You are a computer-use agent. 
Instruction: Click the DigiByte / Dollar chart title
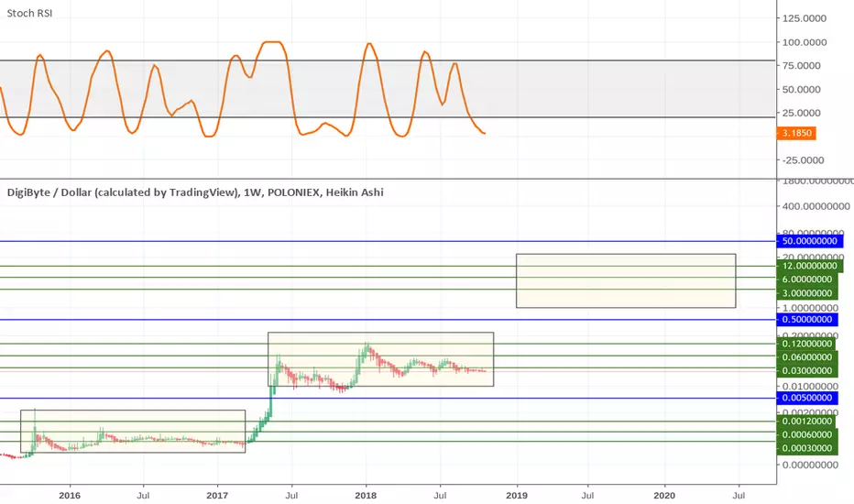[x=195, y=192]
